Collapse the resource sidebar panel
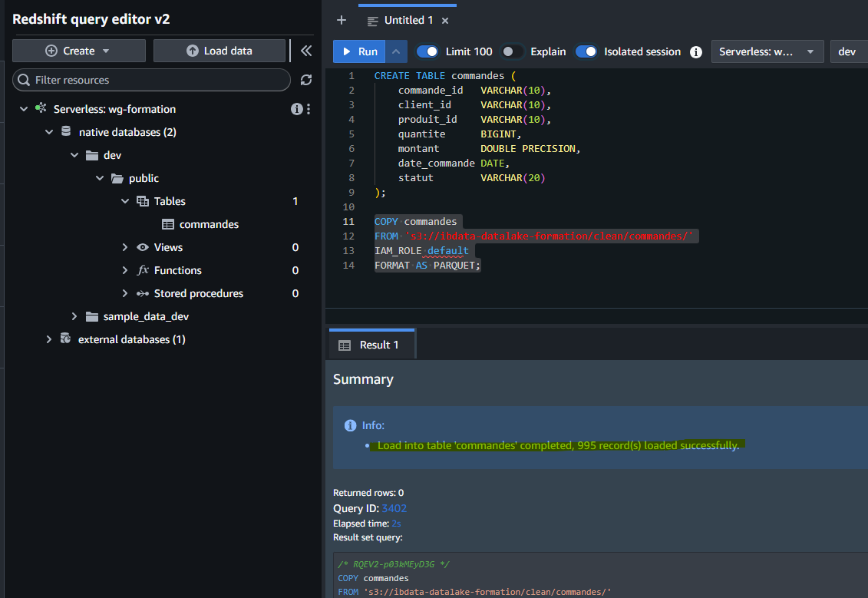 [306, 51]
